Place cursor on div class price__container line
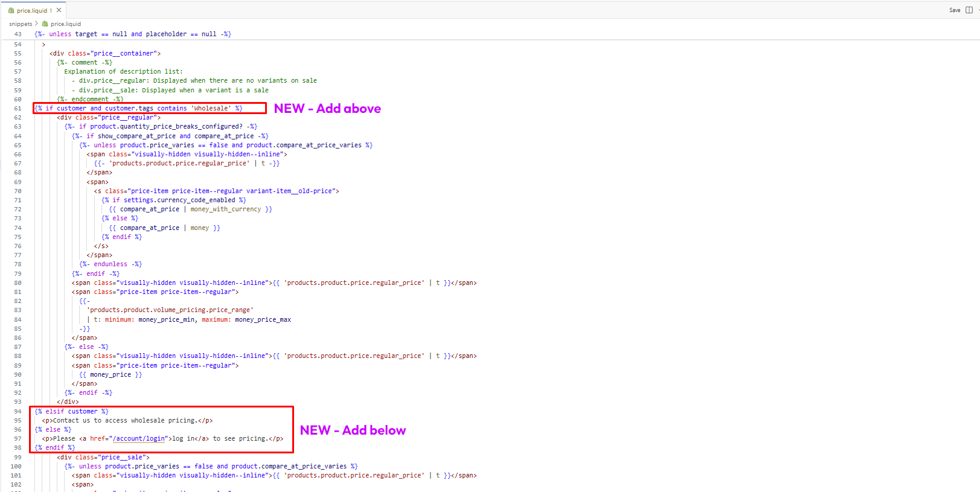Viewport: 980px width, 492px height. point(105,53)
